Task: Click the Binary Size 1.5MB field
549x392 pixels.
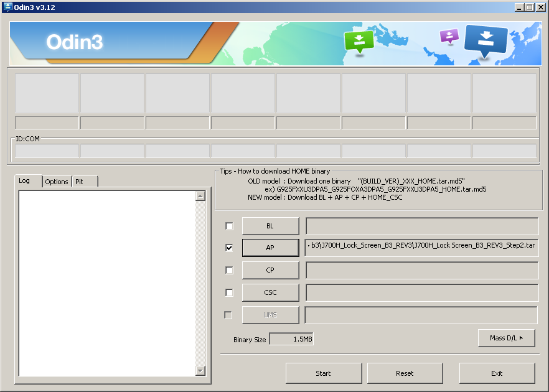Action: 291,338
